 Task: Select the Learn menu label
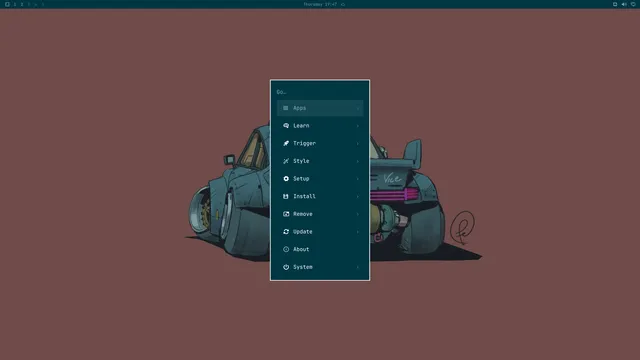pyautogui.click(x=301, y=126)
